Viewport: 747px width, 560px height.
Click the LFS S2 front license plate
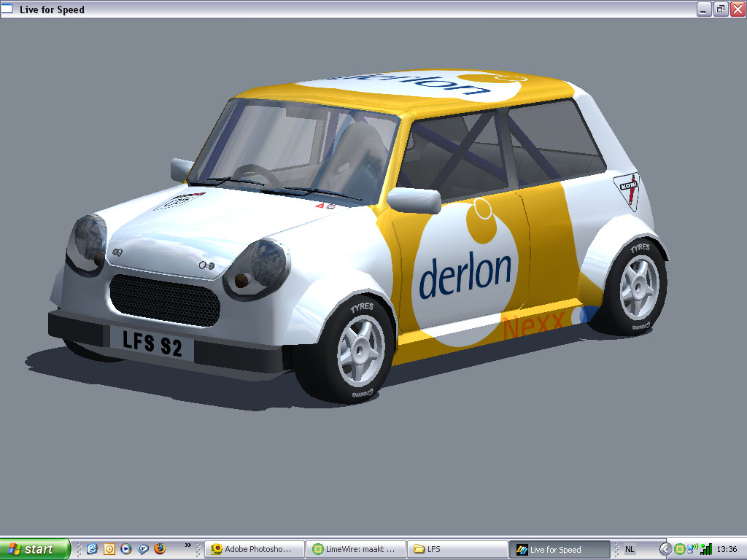click(152, 343)
